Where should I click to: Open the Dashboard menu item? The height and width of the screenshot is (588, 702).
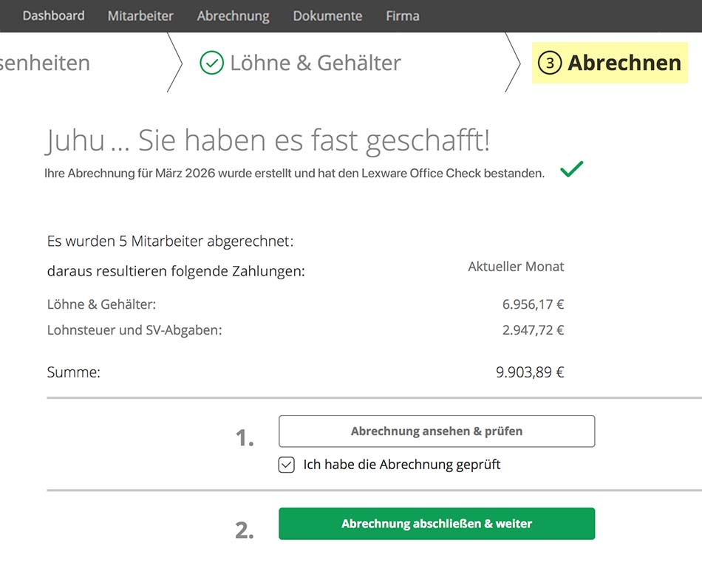[x=53, y=16]
